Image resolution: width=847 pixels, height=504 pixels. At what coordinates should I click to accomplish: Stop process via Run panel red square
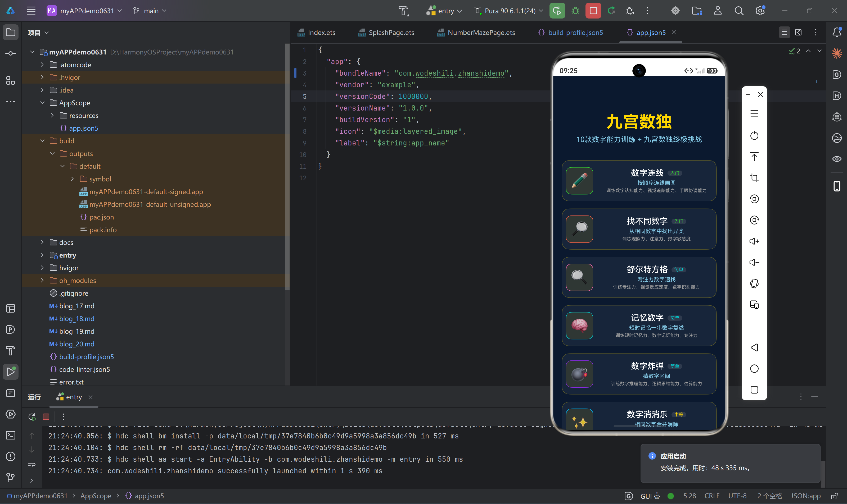pyautogui.click(x=46, y=416)
